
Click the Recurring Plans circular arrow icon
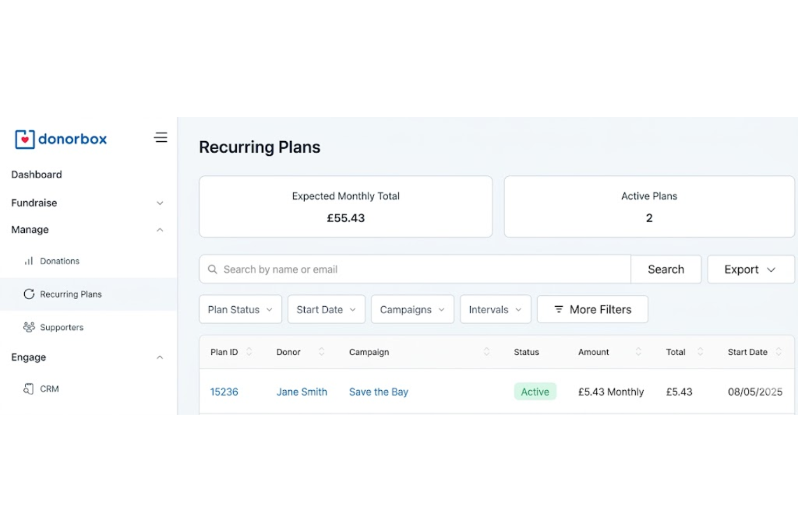point(28,294)
